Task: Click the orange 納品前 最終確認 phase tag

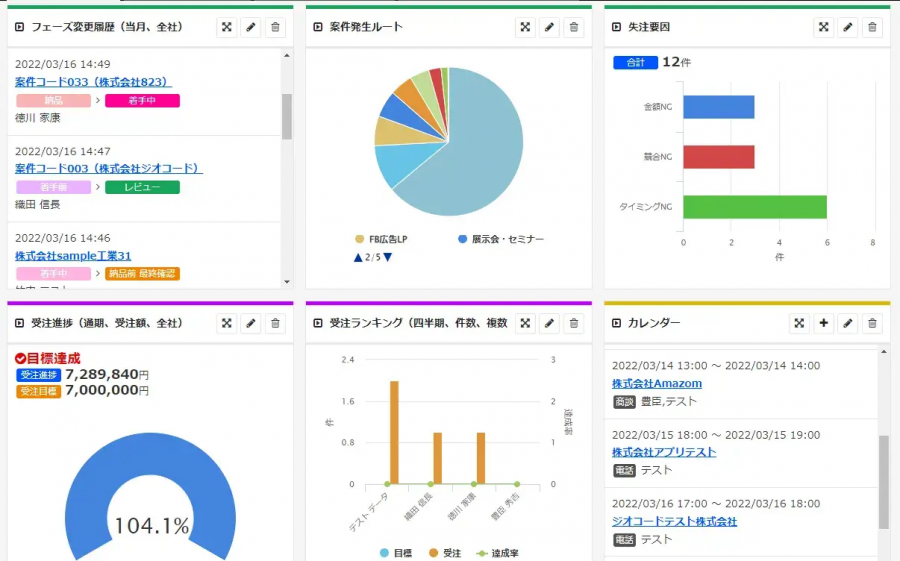Action: point(142,274)
